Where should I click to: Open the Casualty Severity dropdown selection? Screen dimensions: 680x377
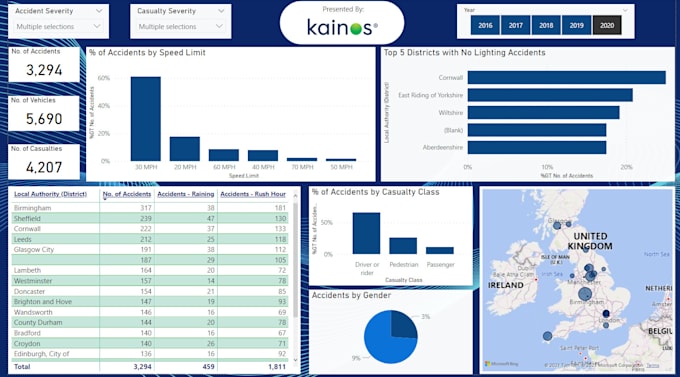click(x=180, y=26)
